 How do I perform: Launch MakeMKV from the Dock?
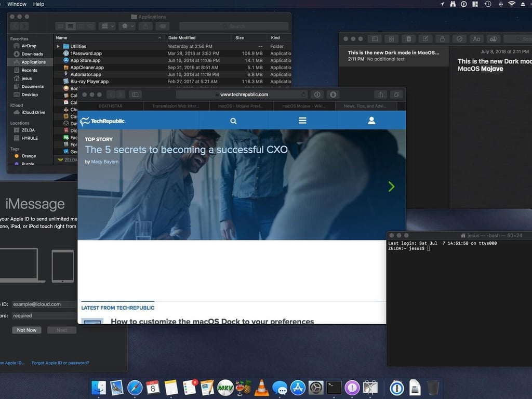[x=225, y=388]
